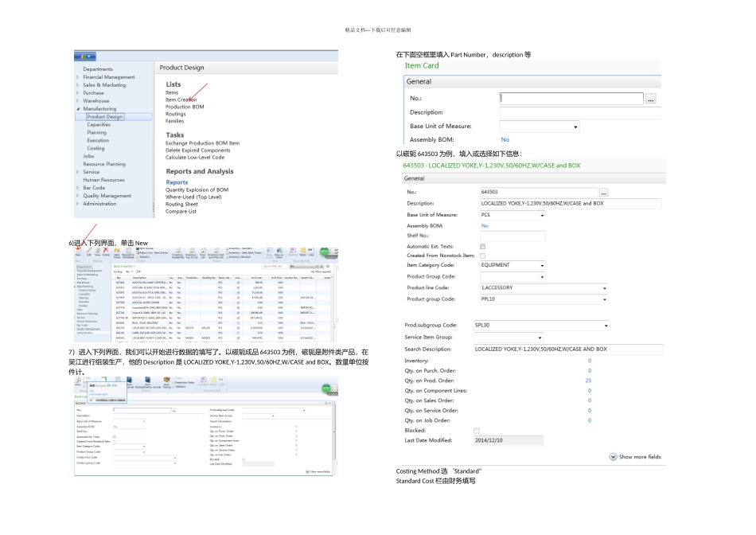Expand Quality Management tree node
The image size is (756, 535).
pos(78,196)
